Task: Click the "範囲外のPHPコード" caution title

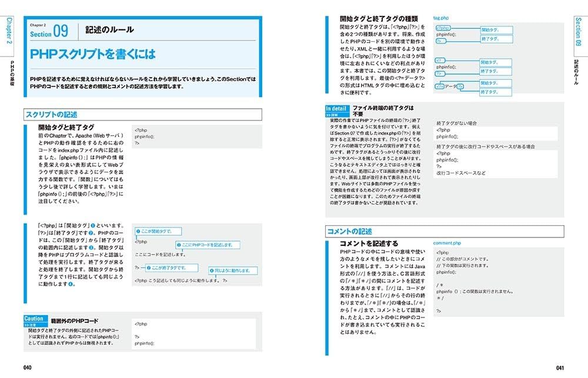Action: pyautogui.click(x=74, y=321)
